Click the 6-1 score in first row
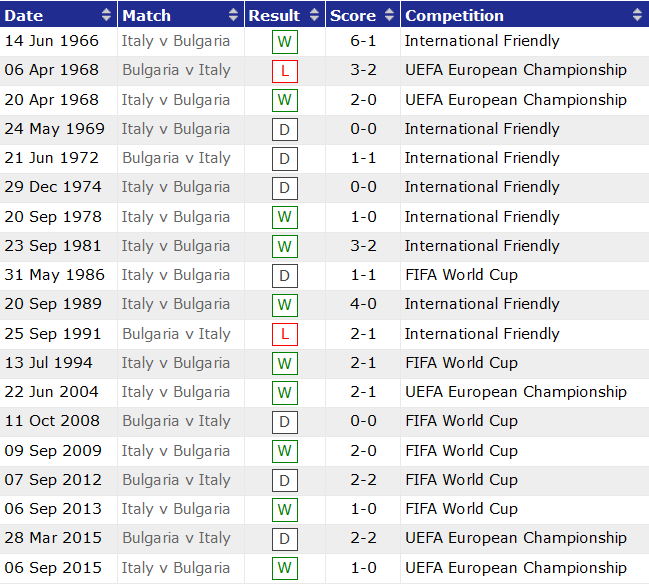Screen dimensions: 649x585 click(x=363, y=41)
